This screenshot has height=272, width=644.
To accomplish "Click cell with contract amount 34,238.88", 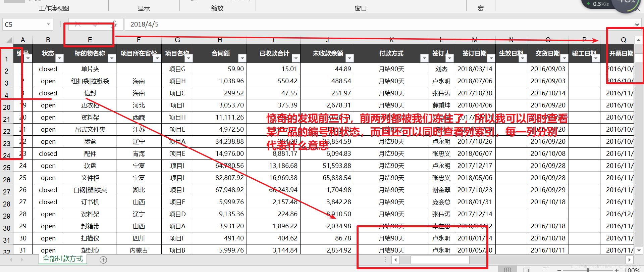I will tap(220, 141).
